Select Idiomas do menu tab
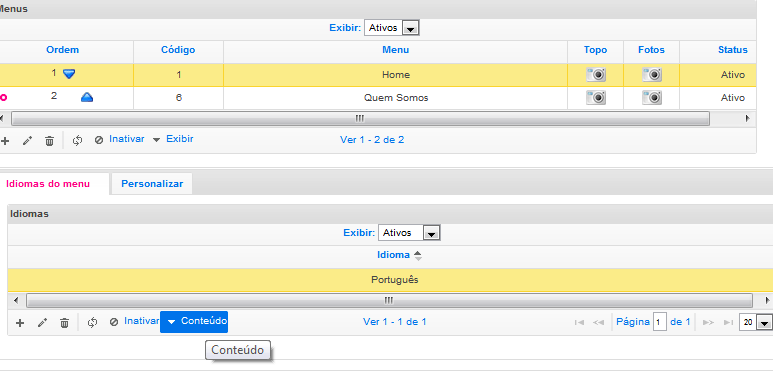This screenshot has height=371, width=773. (x=48, y=184)
